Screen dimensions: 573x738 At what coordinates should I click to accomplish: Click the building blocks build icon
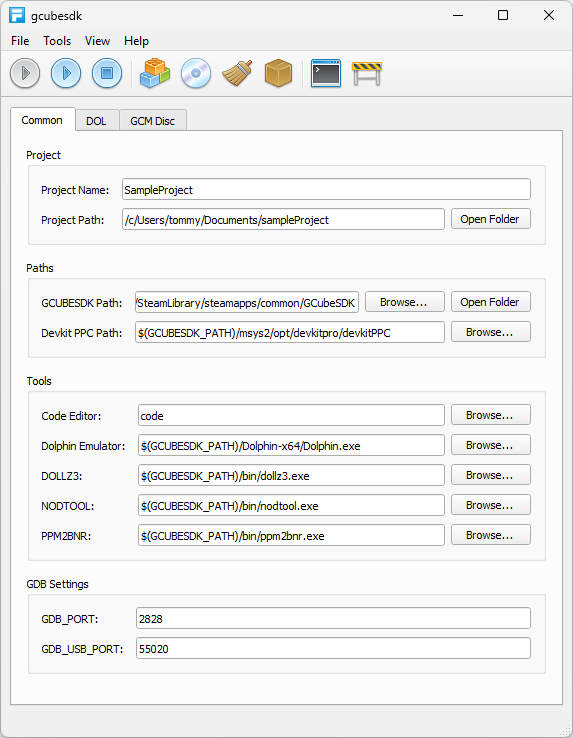point(155,73)
